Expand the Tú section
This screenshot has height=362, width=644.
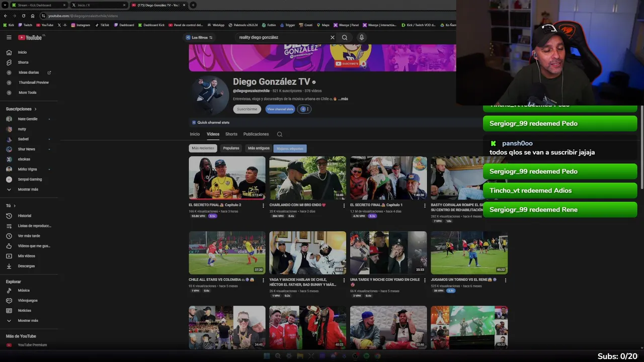pos(11,206)
